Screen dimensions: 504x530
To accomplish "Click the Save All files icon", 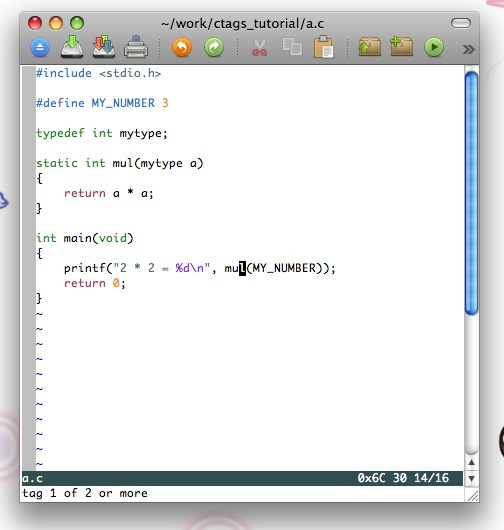I will (104, 47).
